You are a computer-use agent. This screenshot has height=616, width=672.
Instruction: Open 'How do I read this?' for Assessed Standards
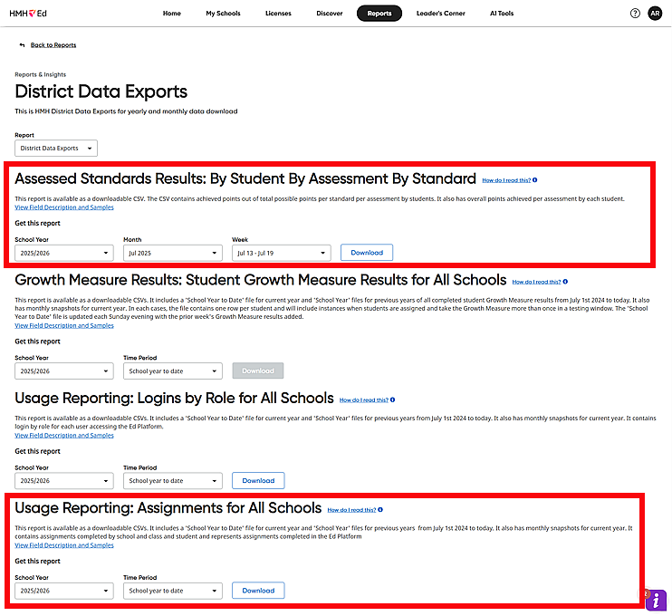click(x=506, y=180)
